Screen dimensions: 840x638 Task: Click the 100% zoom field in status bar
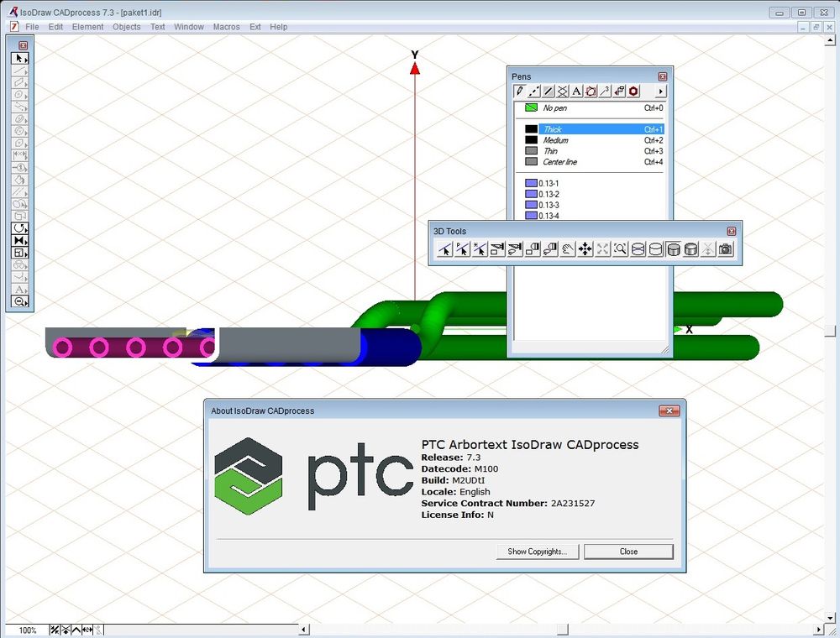pos(28,630)
